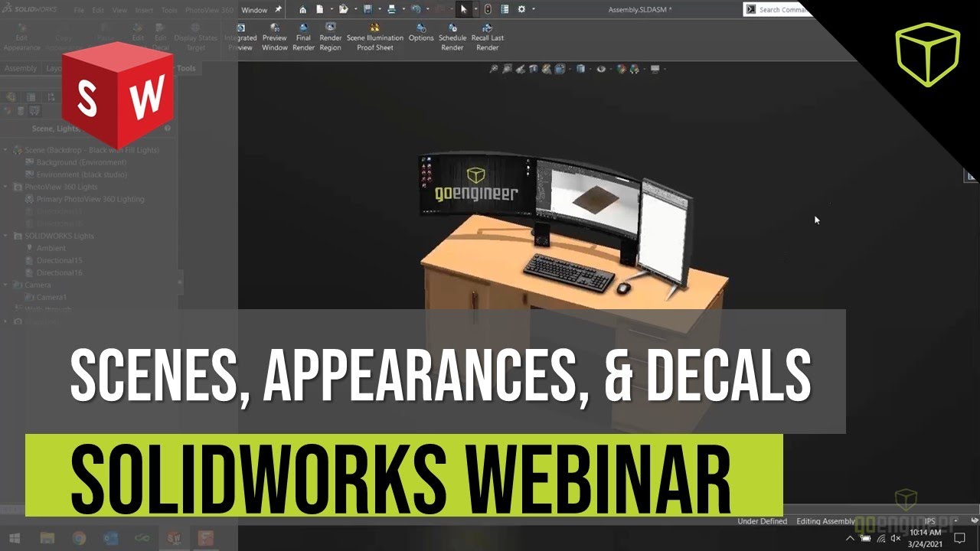This screenshot has width=980, height=551.
Task: Open the Undo dropdown arrow
Action: tap(428, 9)
